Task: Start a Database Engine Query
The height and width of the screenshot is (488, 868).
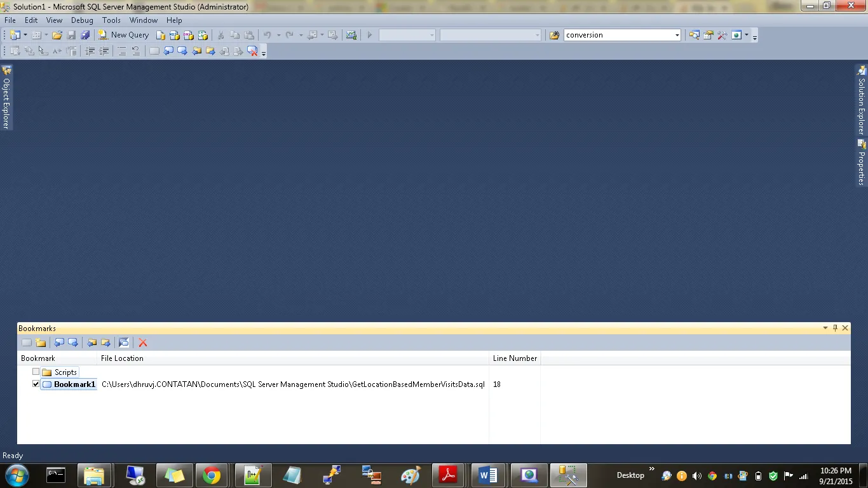Action: [161, 35]
